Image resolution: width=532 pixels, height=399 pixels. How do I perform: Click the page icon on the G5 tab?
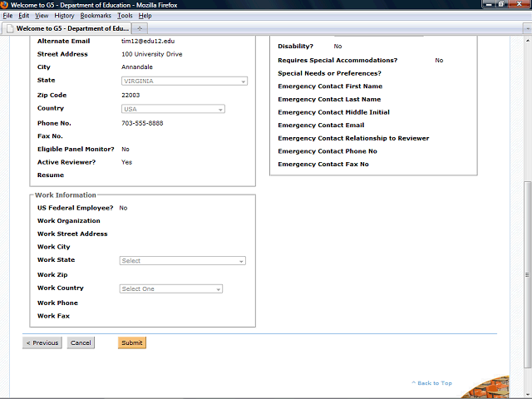11,28
